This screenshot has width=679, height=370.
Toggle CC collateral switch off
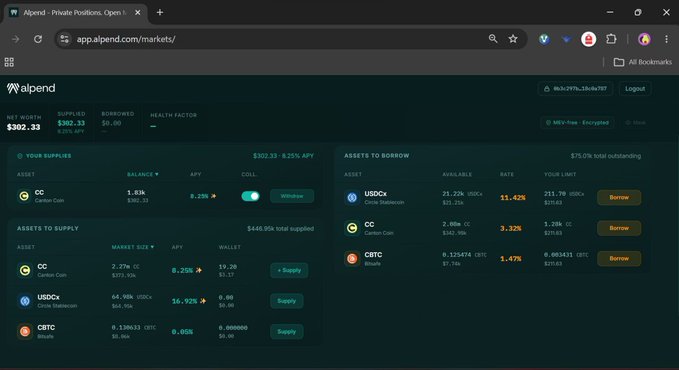[250, 196]
